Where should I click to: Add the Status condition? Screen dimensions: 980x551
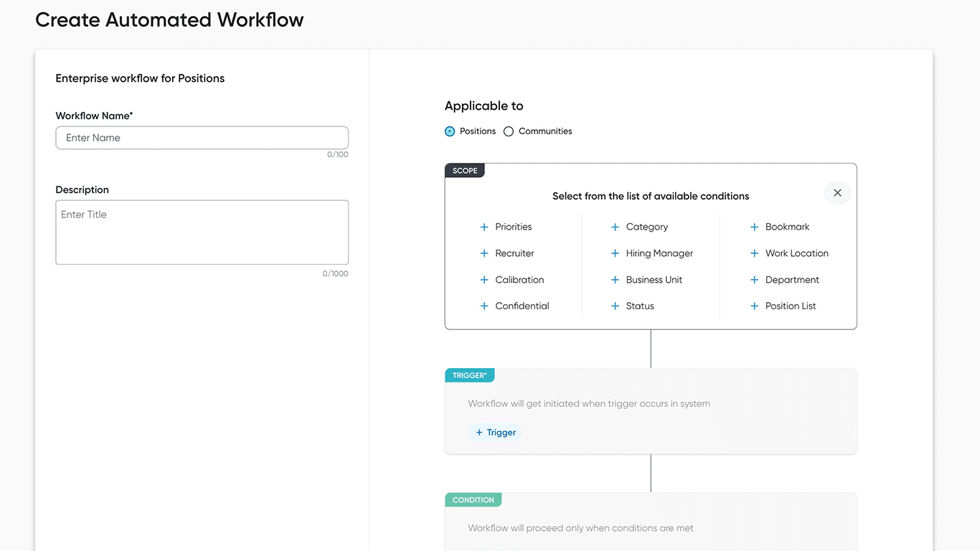(x=616, y=306)
